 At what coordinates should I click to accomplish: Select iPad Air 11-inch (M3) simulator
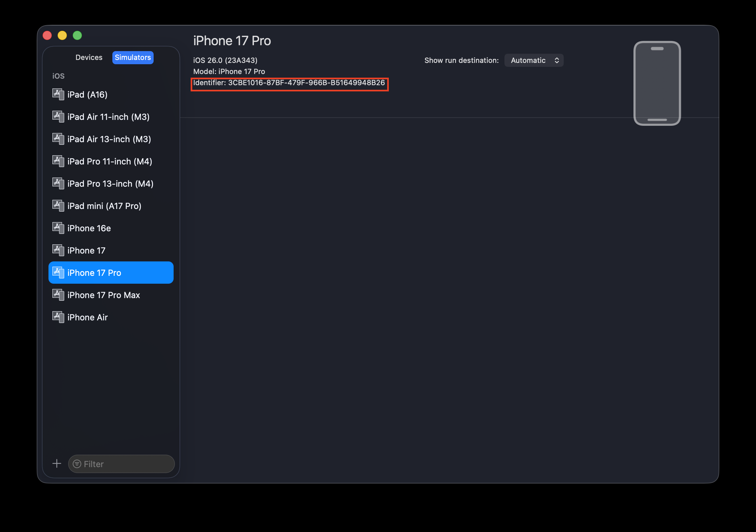tap(108, 117)
